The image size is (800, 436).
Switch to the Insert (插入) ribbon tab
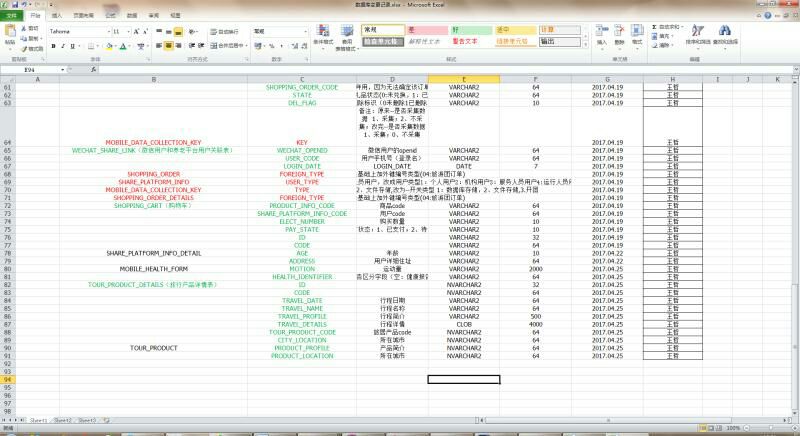[x=56, y=16]
